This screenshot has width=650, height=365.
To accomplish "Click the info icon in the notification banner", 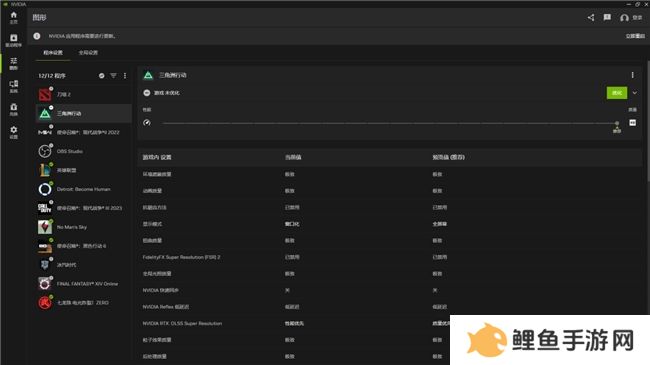I will 37,36.
